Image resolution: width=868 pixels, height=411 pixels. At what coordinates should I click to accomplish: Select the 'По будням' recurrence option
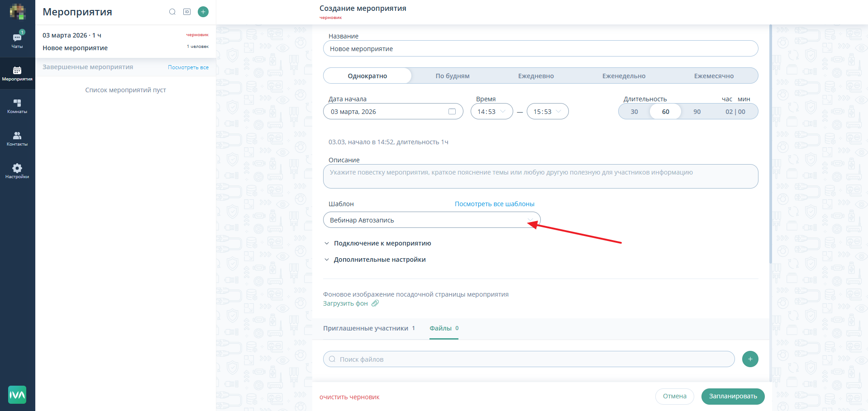[453, 76]
